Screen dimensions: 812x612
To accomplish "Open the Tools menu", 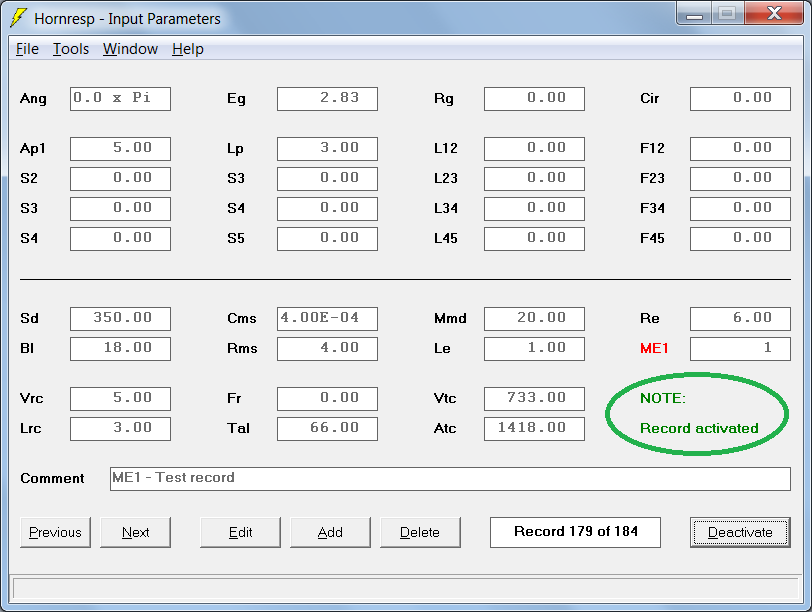I will 71,49.
